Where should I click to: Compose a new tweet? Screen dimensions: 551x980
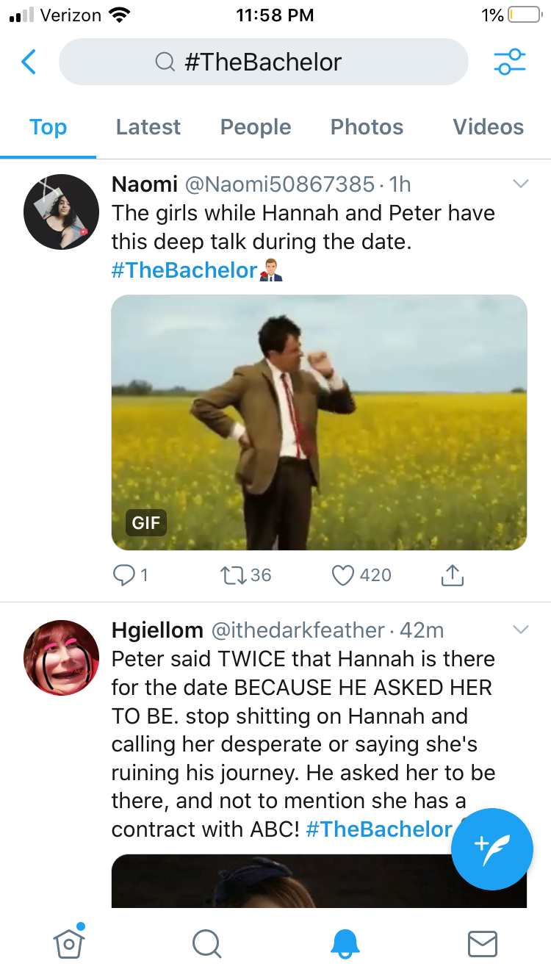(x=491, y=849)
